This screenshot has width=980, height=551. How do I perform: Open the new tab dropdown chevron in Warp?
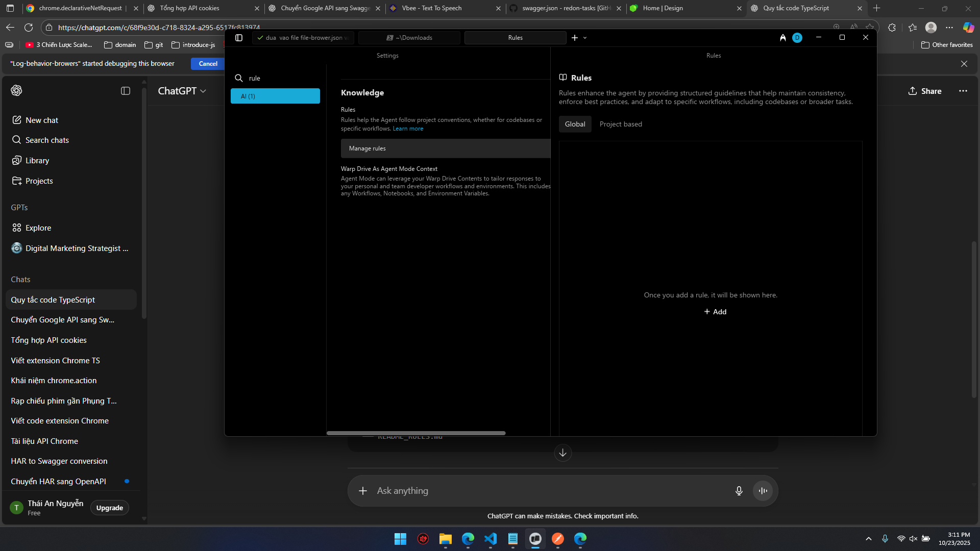coord(585,38)
